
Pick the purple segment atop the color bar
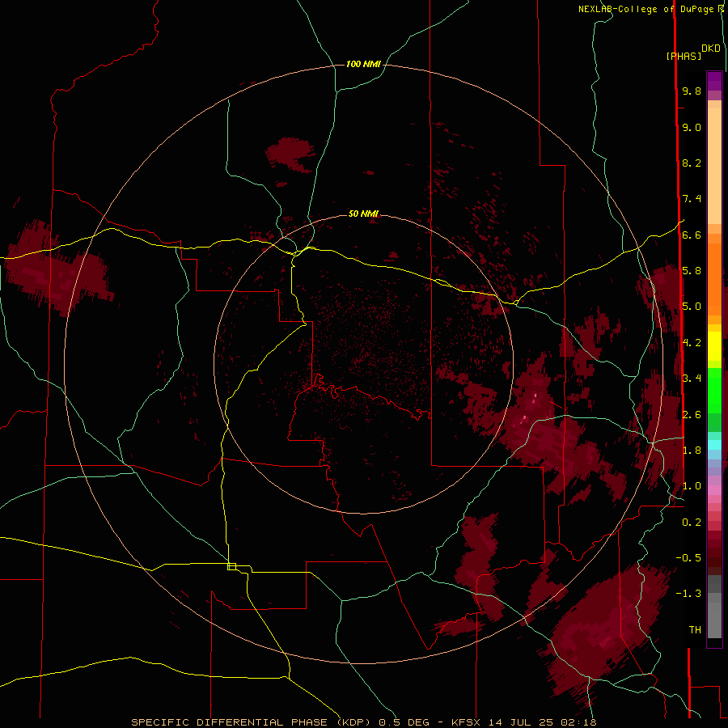pos(714,81)
